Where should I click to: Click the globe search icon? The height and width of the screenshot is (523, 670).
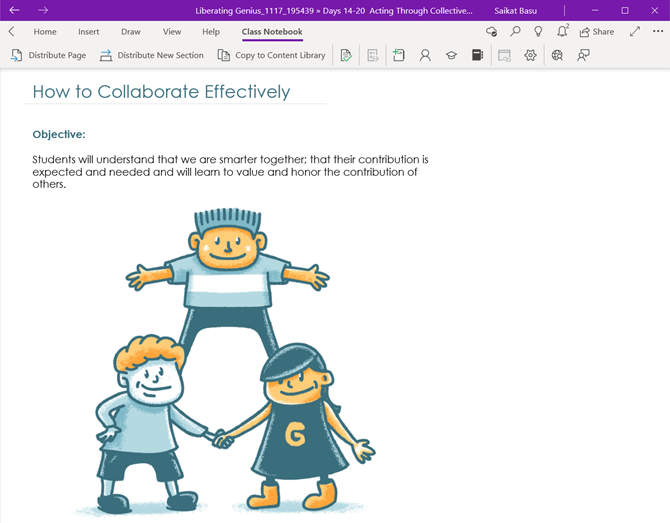click(x=557, y=55)
